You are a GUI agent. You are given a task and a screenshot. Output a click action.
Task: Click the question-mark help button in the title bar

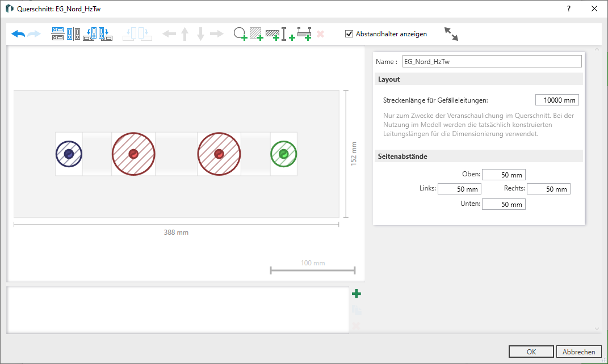pyautogui.click(x=569, y=9)
